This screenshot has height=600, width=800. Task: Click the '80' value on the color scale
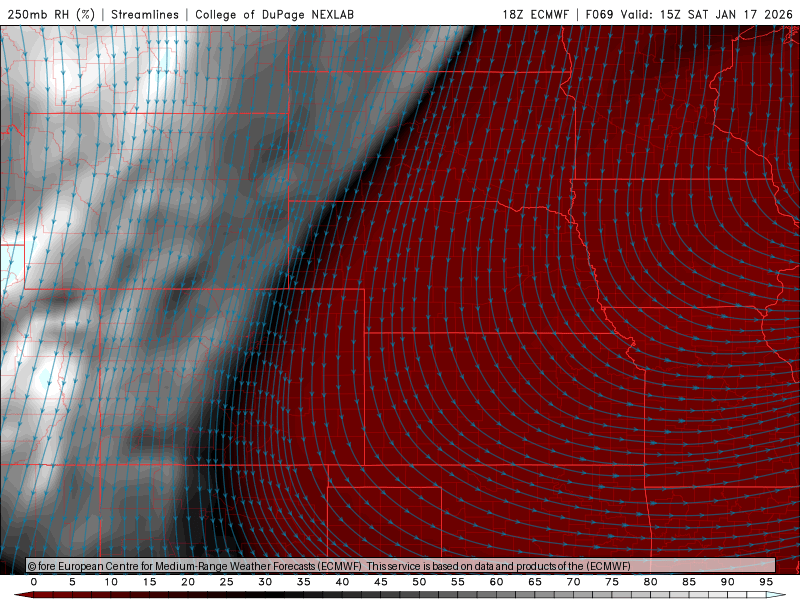point(650,582)
